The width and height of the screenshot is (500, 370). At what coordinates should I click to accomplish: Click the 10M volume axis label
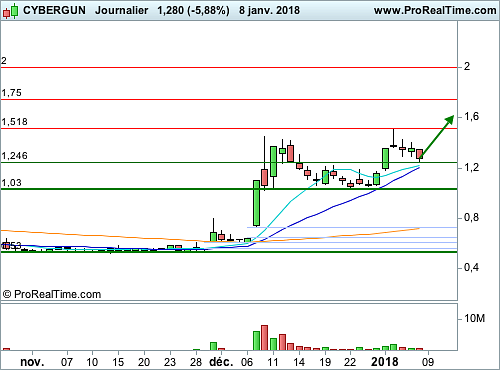point(475,318)
